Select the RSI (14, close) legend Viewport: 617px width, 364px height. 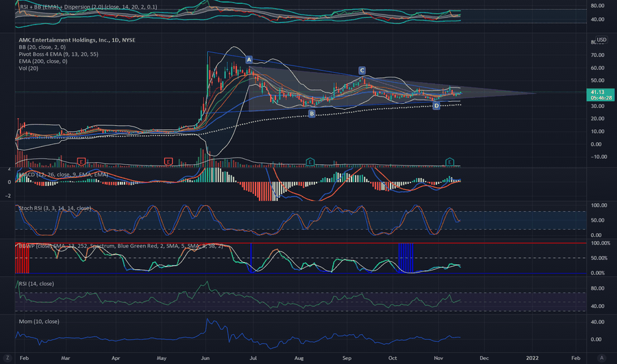pos(36,284)
